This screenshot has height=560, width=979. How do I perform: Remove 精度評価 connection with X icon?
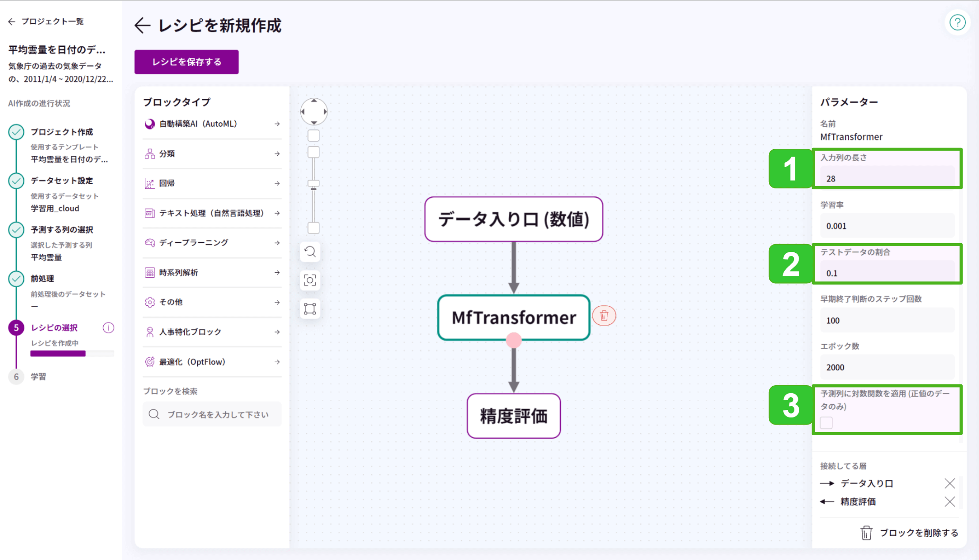pos(950,502)
